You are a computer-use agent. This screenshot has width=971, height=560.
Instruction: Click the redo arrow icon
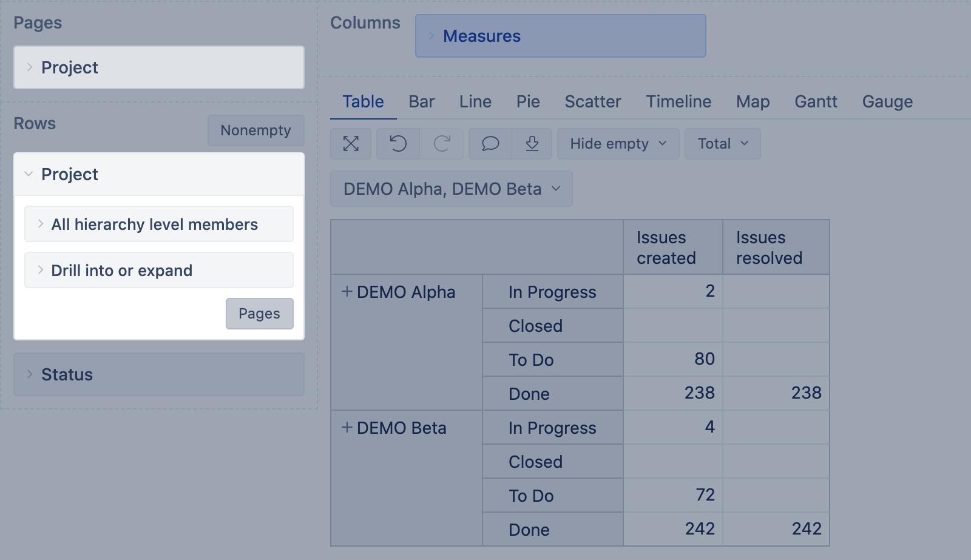(x=442, y=144)
